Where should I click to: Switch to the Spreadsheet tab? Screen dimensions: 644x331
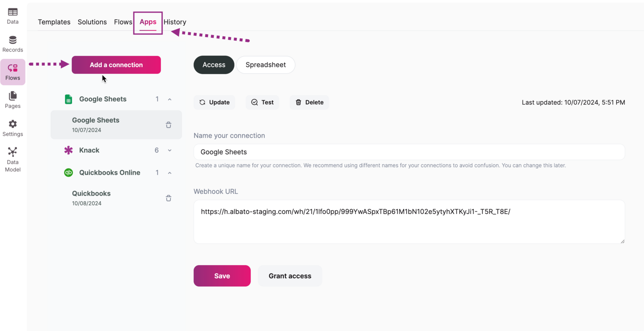point(265,64)
